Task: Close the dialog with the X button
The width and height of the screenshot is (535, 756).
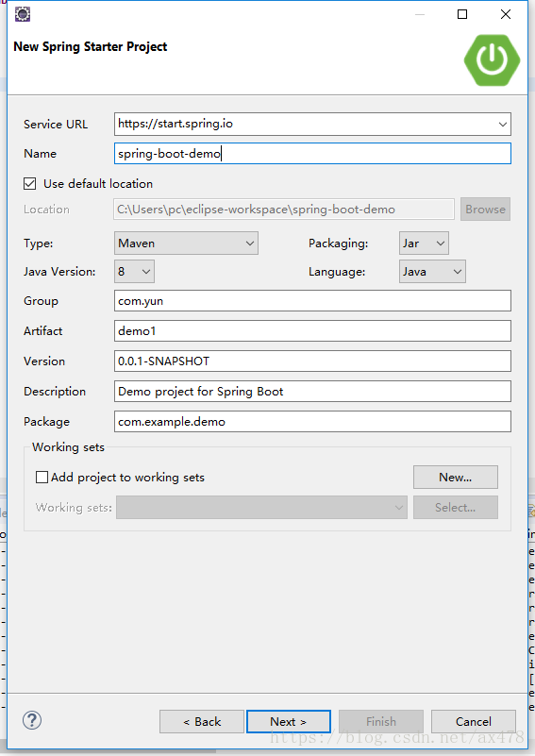Action: [x=506, y=14]
